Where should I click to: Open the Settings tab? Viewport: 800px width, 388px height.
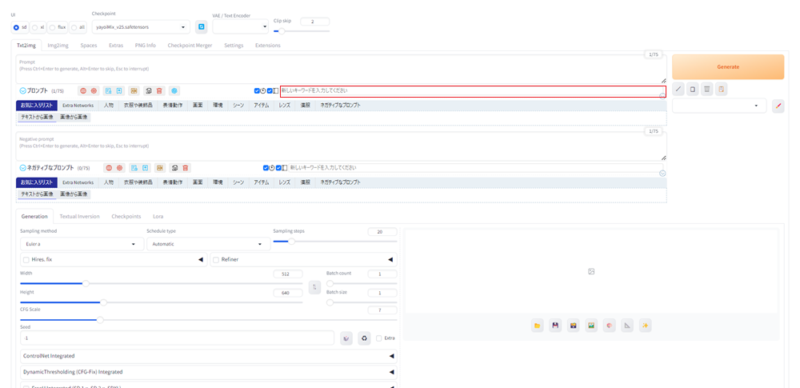tap(234, 45)
